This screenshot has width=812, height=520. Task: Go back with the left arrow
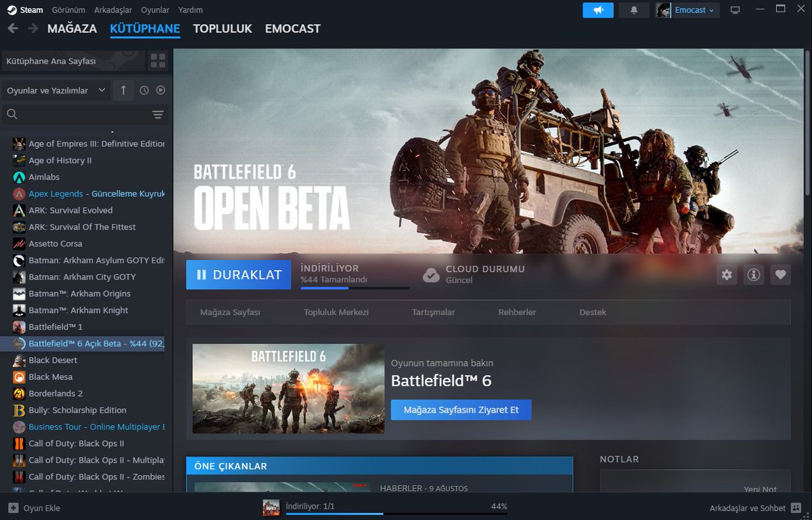[13, 28]
